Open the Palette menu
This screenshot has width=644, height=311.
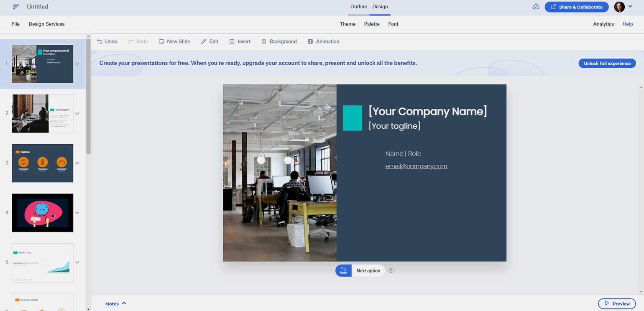(x=372, y=24)
